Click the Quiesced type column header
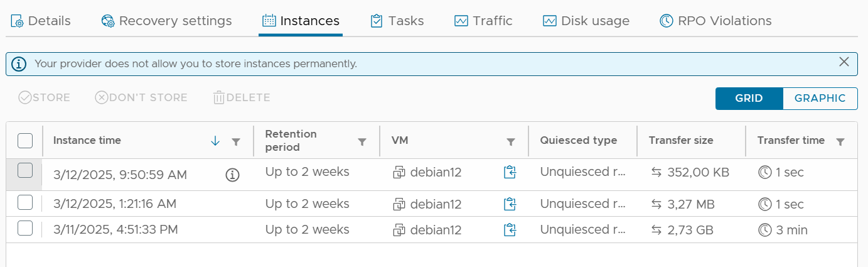Screen dimensions: 868x267 click(x=578, y=140)
